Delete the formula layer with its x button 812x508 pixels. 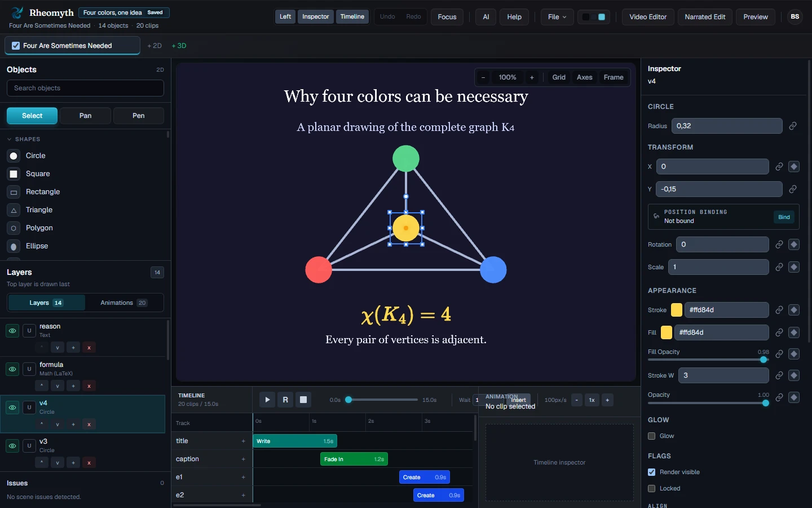(89, 386)
